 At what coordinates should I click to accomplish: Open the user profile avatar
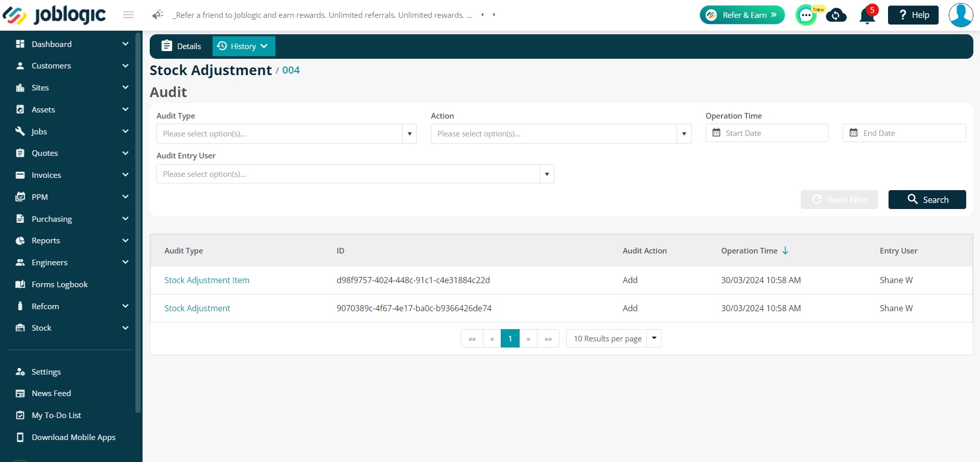tap(961, 15)
